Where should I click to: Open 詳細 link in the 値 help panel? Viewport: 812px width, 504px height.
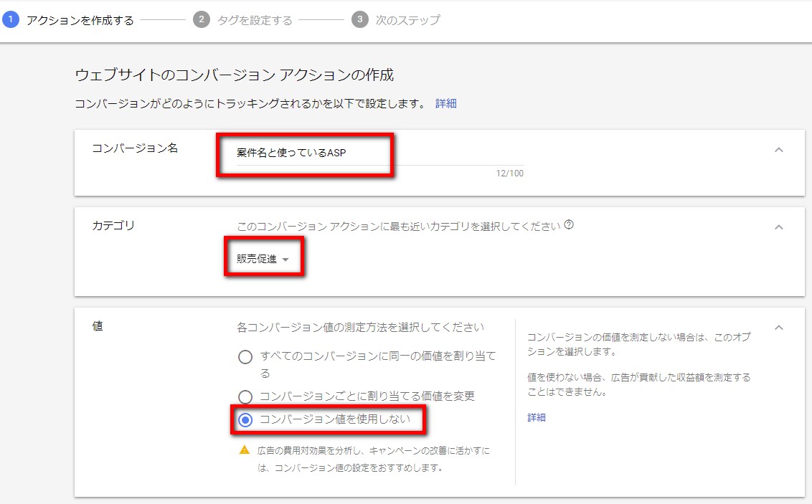[x=537, y=417]
